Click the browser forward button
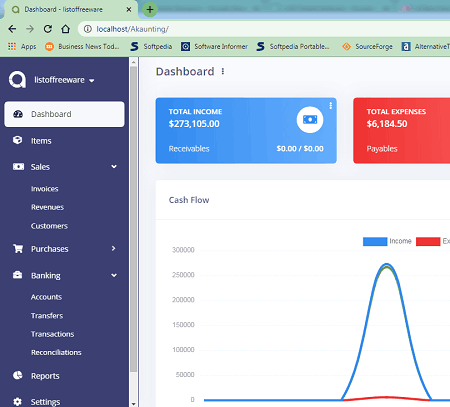 30,29
